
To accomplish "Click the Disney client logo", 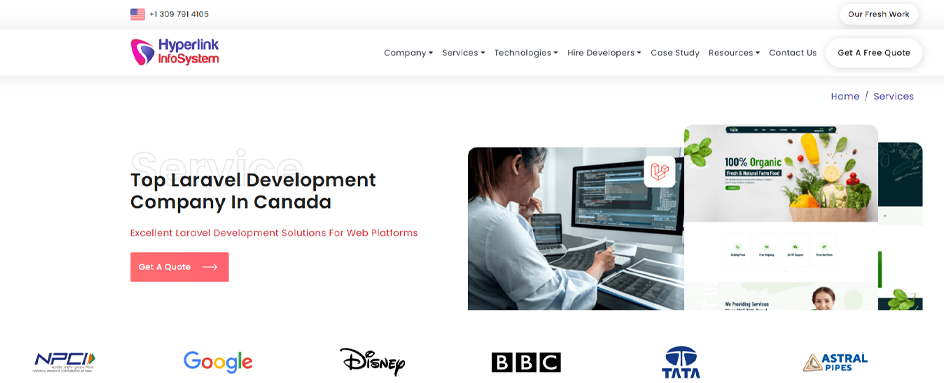I will (x=372, y=361).
